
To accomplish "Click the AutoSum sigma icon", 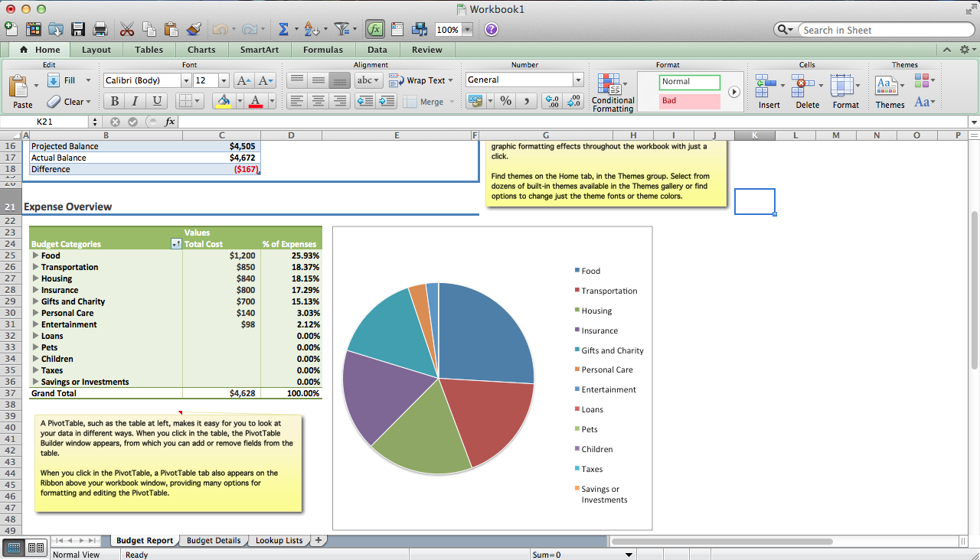I will (x=283, y=29).
